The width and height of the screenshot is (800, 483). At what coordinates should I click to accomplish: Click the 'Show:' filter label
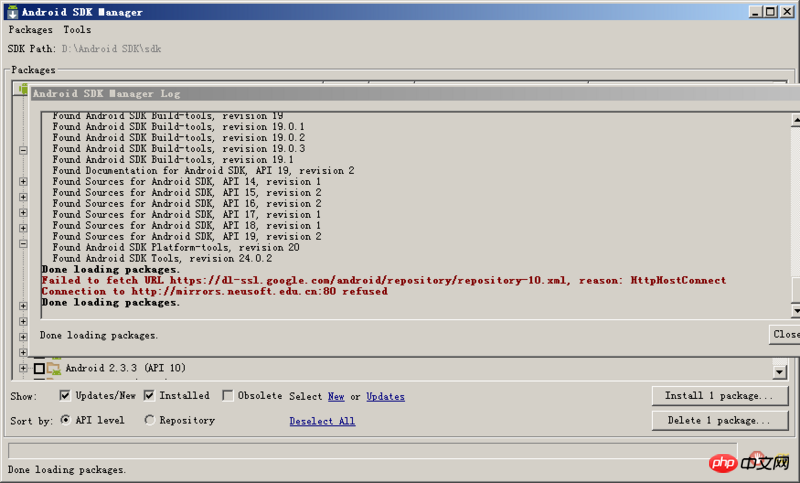tap(23, 396)
